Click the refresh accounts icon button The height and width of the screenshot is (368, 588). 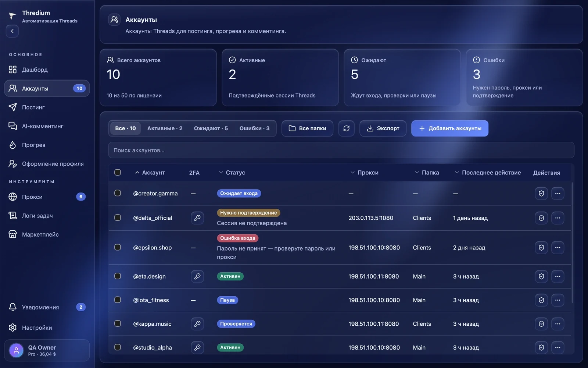pyautogui.click(x=346, y=128)
